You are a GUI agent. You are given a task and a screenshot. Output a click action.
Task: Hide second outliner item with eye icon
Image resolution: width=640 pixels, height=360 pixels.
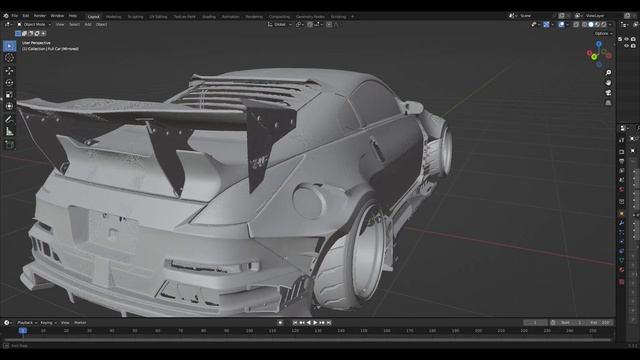point(626,46)
